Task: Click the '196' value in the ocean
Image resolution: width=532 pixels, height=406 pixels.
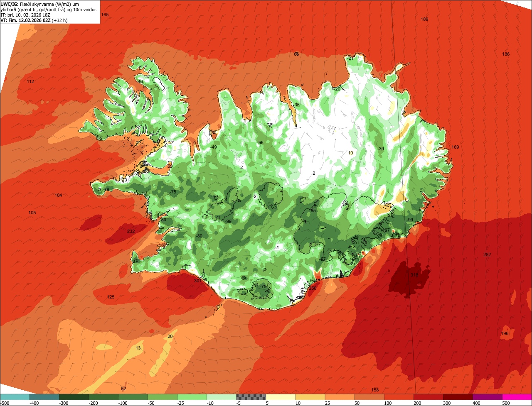Action: pos(505,334)
